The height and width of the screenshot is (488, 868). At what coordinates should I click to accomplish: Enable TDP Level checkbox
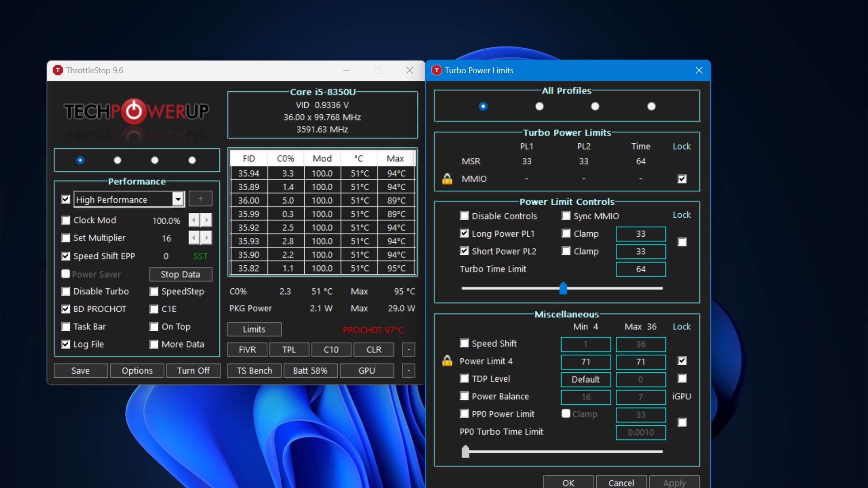[x=464, y=378]
